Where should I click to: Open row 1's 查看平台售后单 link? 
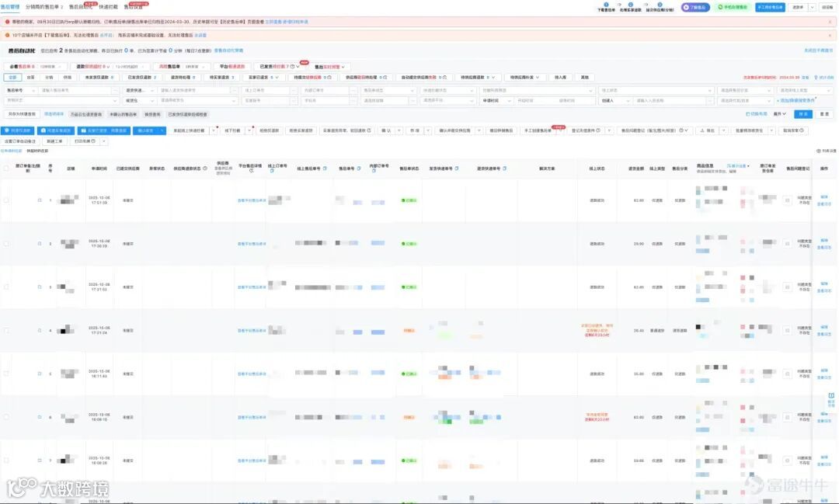[x=252, y=200]
